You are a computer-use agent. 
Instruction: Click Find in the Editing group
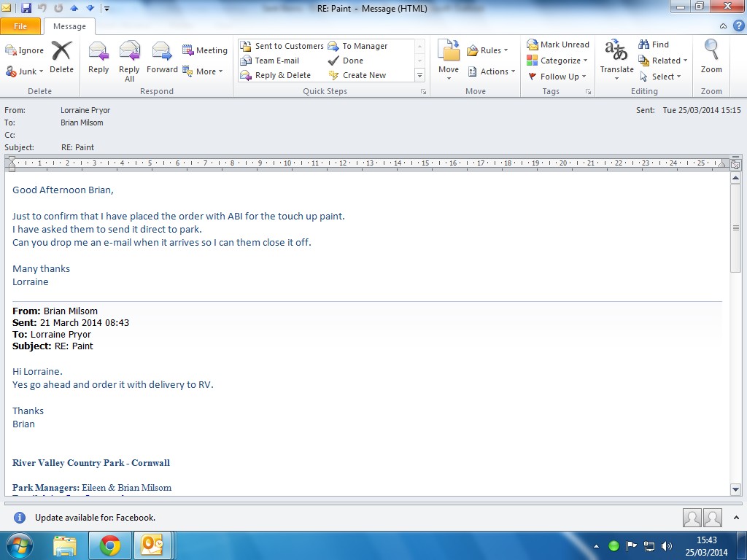654,44
